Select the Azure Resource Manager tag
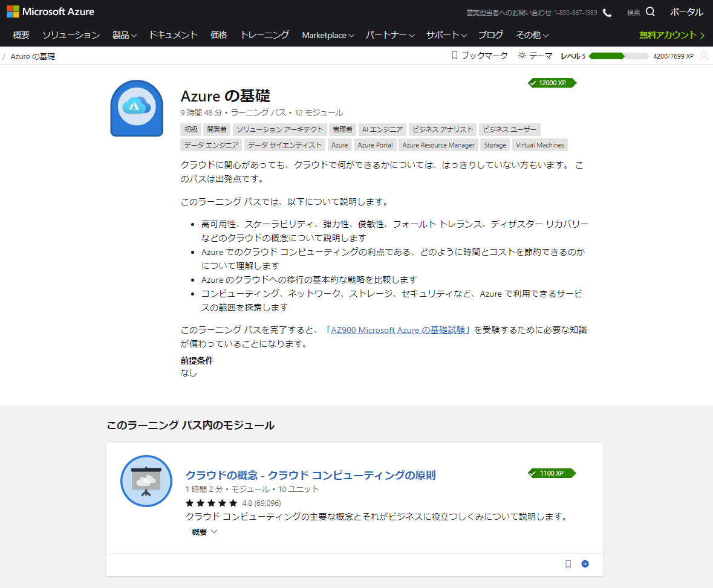 pos(438,145)
